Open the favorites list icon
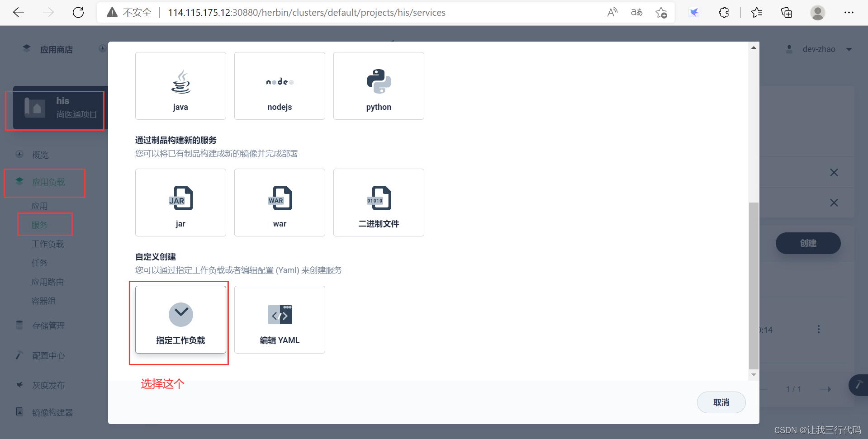The width and height of the screenshot is (868, 439). tap(757, 13)
